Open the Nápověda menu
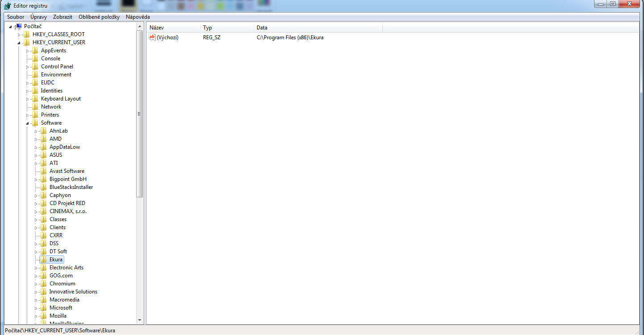 (138, 17)
